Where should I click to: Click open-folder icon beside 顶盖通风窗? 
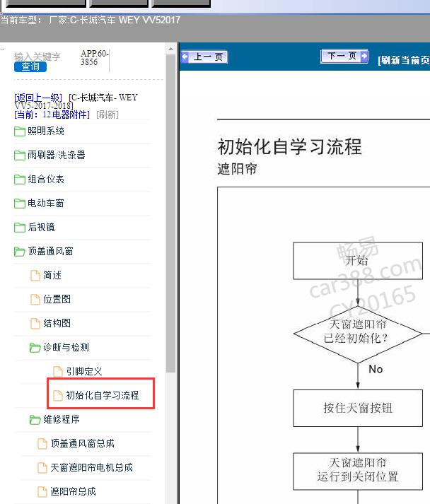[20, 252]
